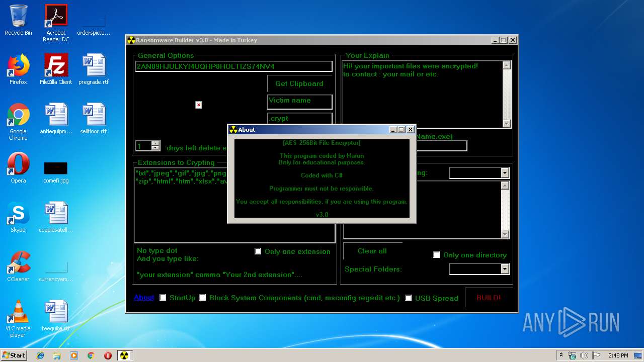Viewport: 644px width, 362px height.
Task: Decrease days left spinner value
Action: pos(155,148)
